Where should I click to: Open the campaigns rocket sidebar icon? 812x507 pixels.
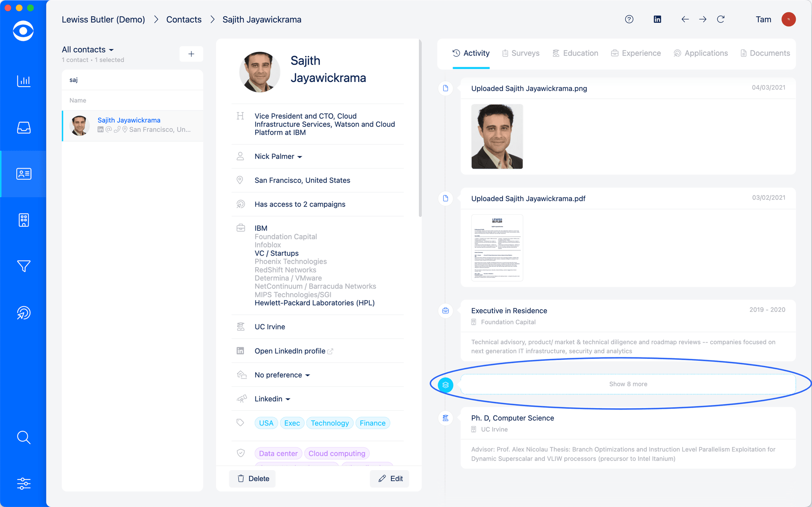[x=24, y=312]
